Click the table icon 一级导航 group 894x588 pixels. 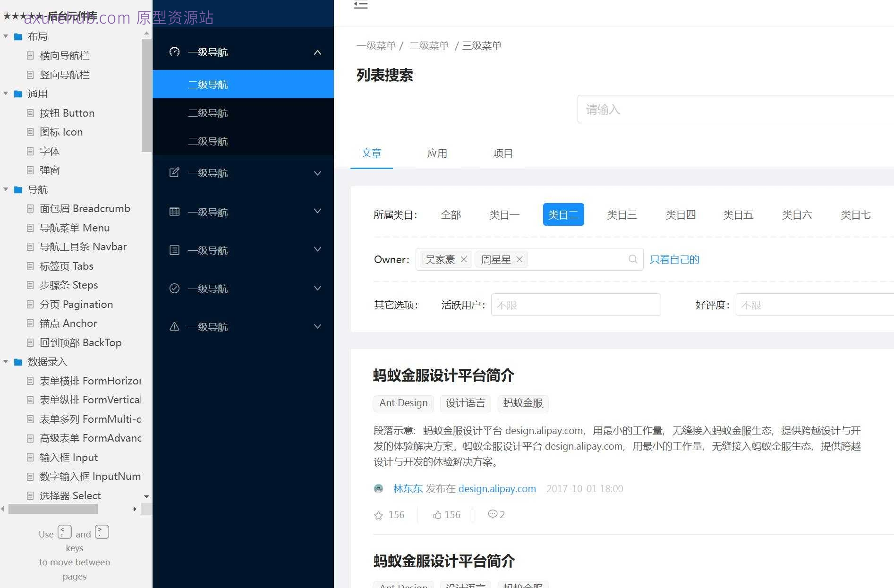pyautogui.click(x=174, y=212)
